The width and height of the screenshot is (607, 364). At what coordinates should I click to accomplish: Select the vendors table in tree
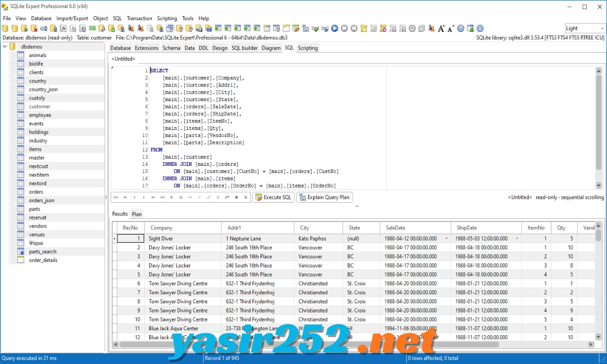click(x=38, y=226)
